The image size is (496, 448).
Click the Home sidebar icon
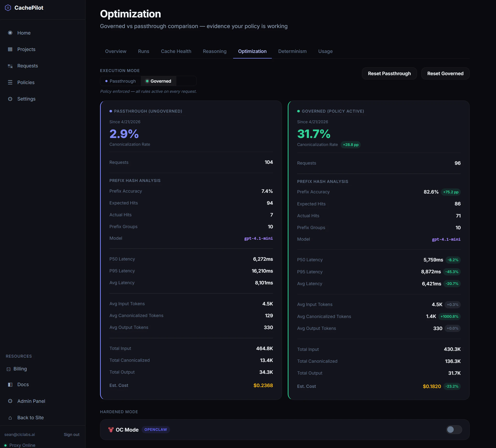click(10, 33)
